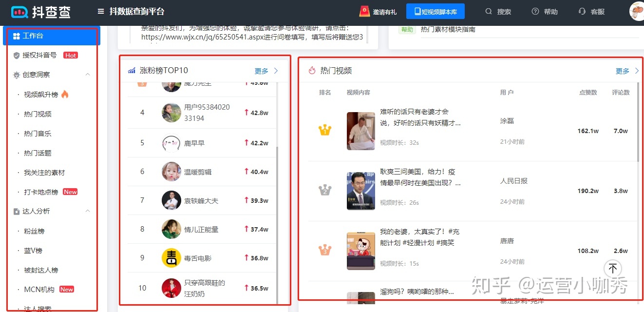Open the user avatar in header

pyautogui.click(x=636, y=11)
